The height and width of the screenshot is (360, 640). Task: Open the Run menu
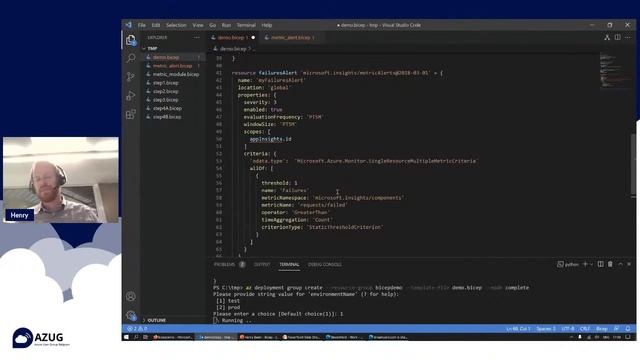click(227, 25)
